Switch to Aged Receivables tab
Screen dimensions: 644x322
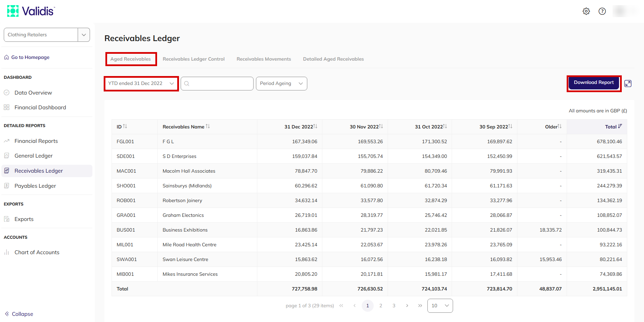[x=131, y=59]
